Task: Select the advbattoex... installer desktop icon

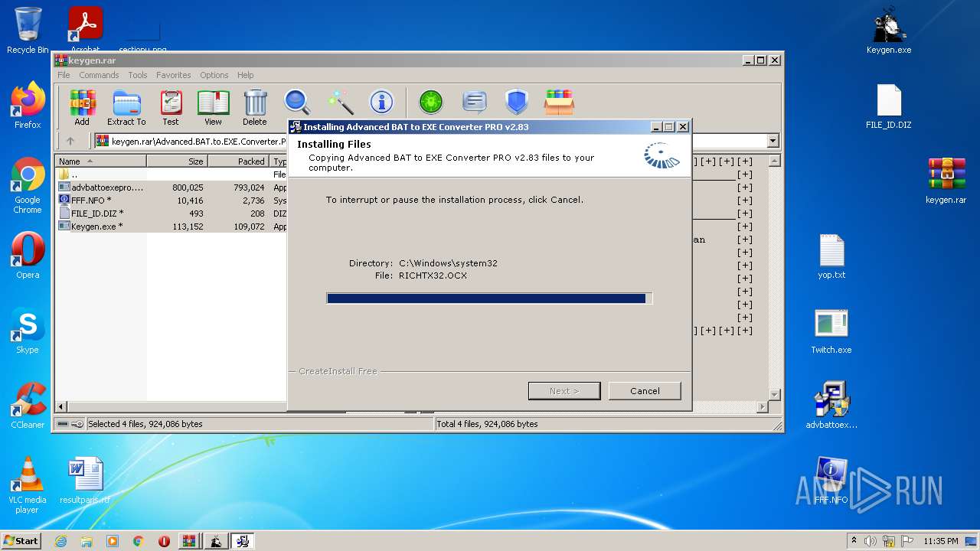Action: tap(831, 406)
